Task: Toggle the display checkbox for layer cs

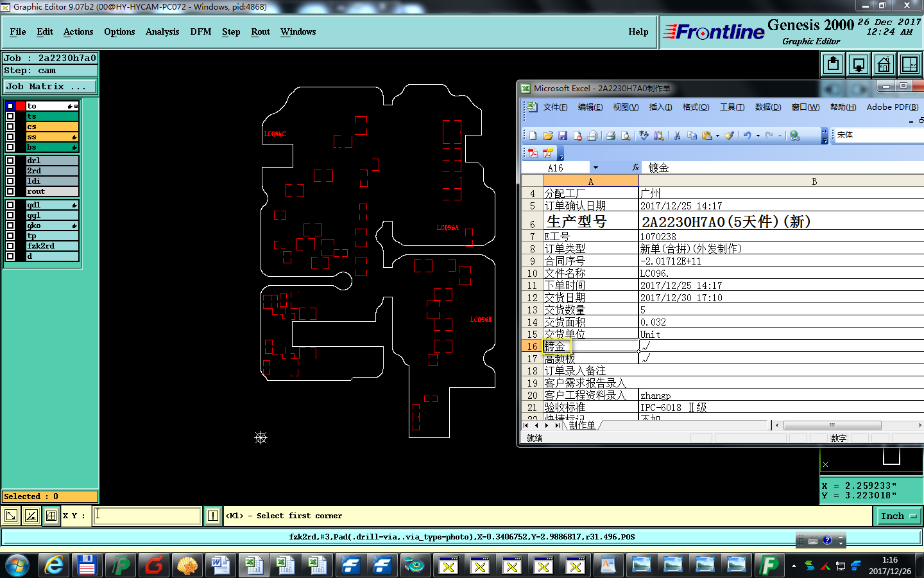Action: pos(10,127)
